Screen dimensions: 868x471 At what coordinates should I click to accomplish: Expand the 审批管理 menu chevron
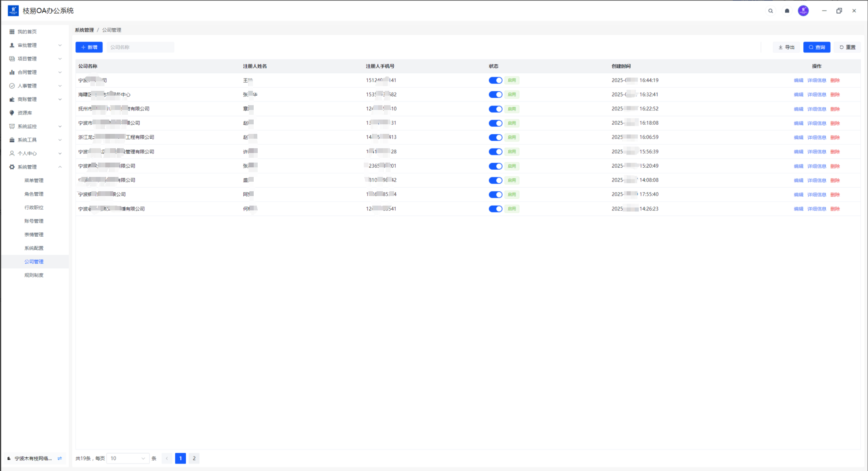(60, 45)
